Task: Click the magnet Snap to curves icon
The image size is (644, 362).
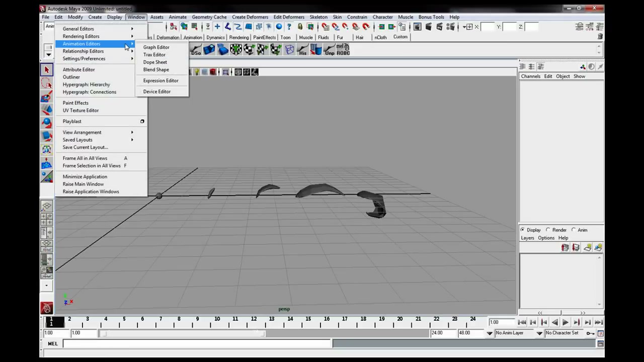Action: click(335, 27)
